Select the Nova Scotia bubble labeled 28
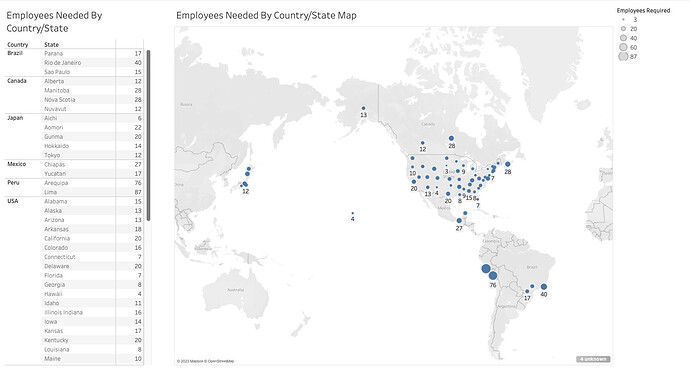The image size is (690, 369). click(x=508, y=164)
